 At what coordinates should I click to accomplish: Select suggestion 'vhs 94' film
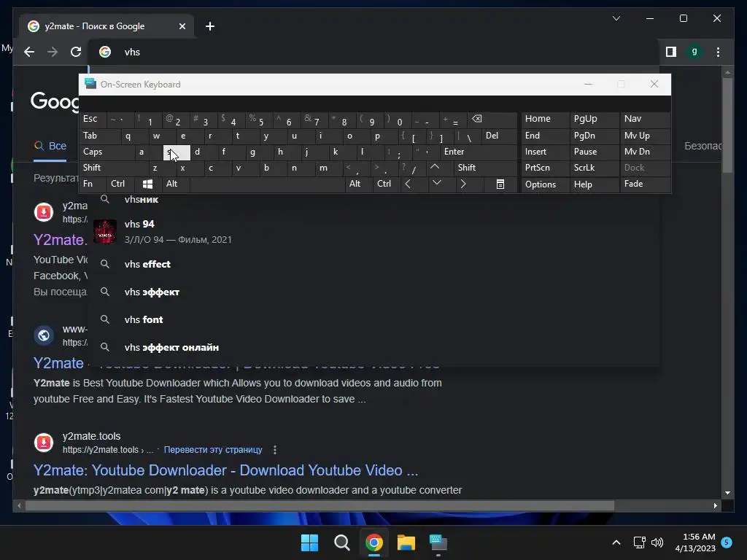374,231
